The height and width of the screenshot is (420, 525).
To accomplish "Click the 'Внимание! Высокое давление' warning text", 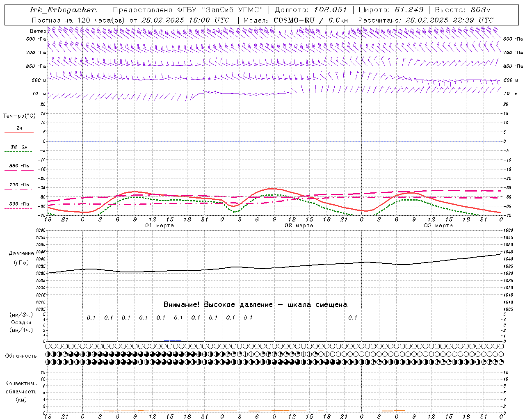I will pyautogui.click(x=218, y=304).
